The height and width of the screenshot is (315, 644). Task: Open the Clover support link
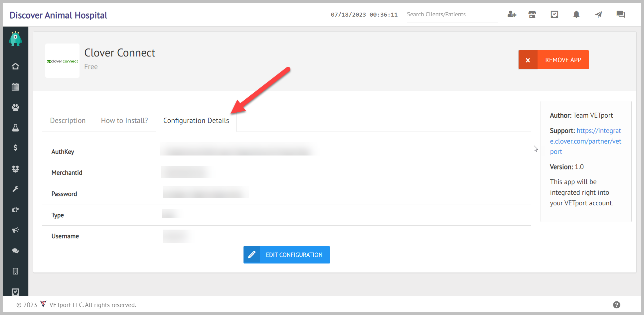585,141
